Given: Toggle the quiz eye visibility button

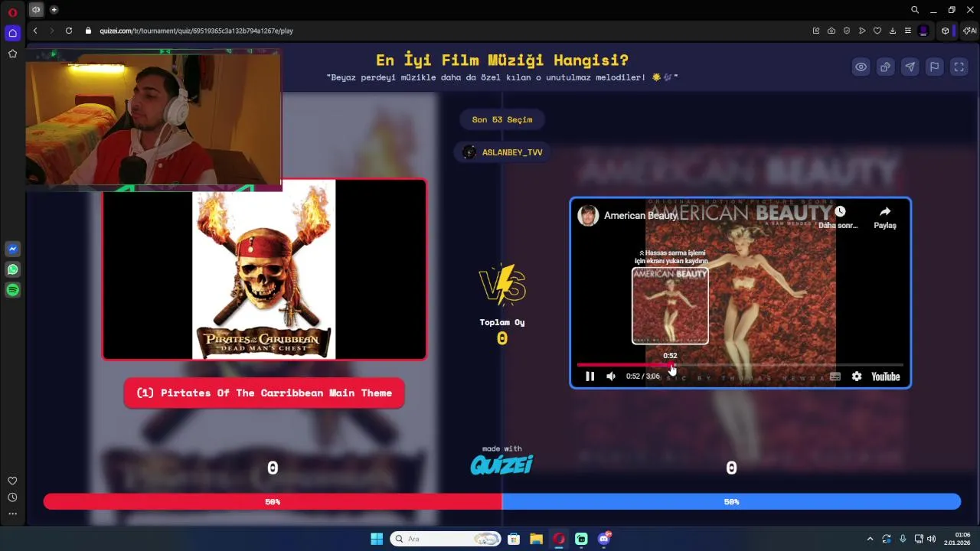Looking at the screenshot, I should [x=861, y=67].
